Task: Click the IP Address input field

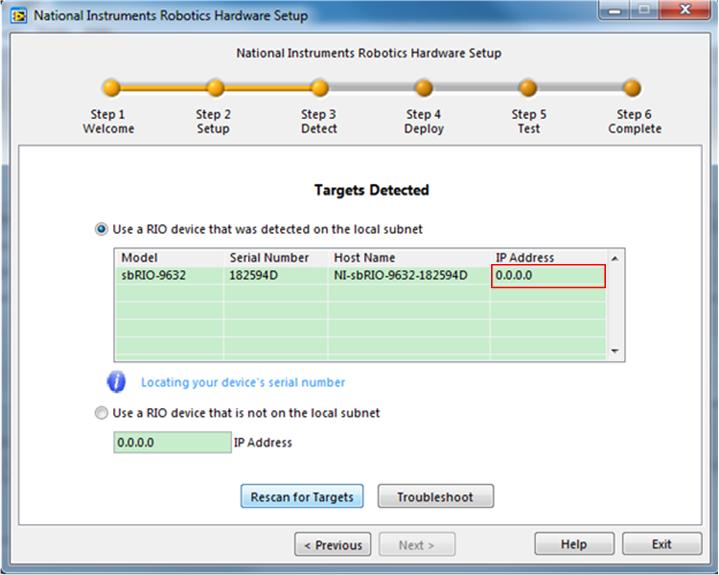Action: [172, 442]
